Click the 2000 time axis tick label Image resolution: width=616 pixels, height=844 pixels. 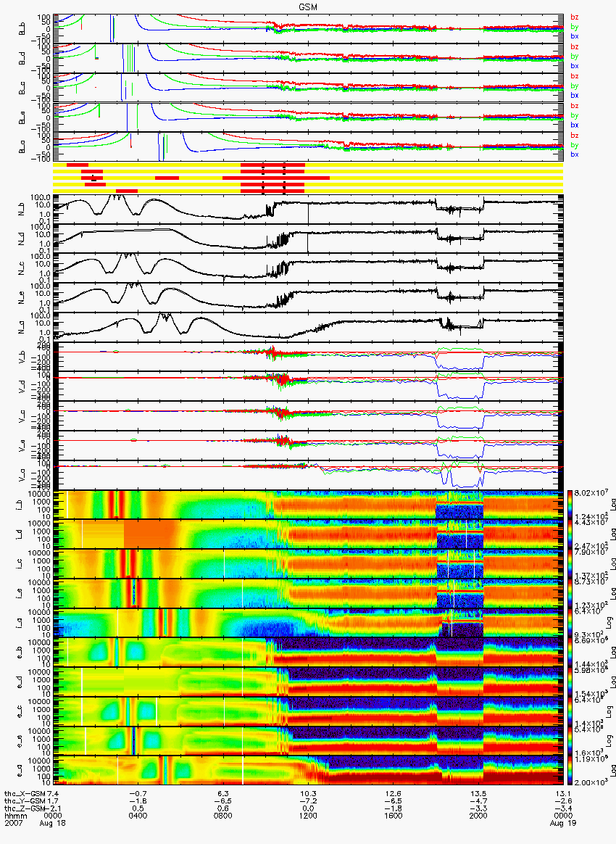coord(478,816)
